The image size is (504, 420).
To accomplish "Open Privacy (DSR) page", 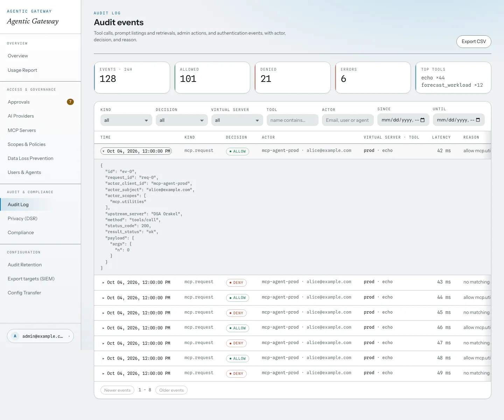I will (x=41, y=218).
